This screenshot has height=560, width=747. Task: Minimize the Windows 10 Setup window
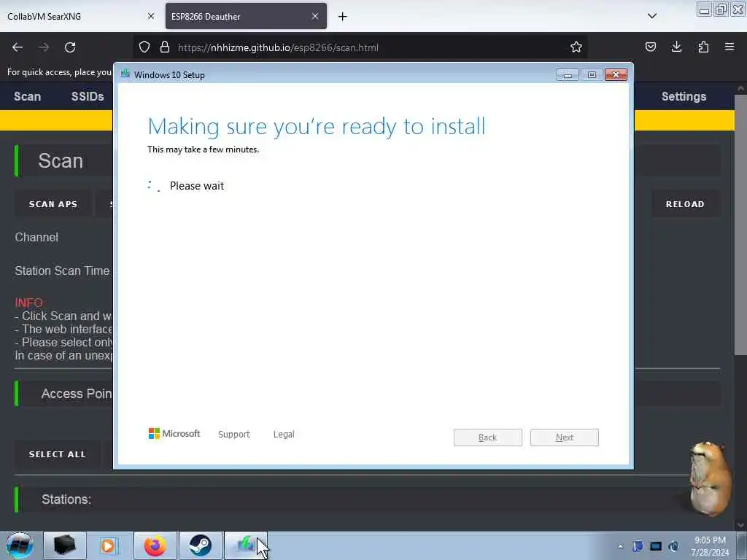pyautogui.click(x=568, y=75)
